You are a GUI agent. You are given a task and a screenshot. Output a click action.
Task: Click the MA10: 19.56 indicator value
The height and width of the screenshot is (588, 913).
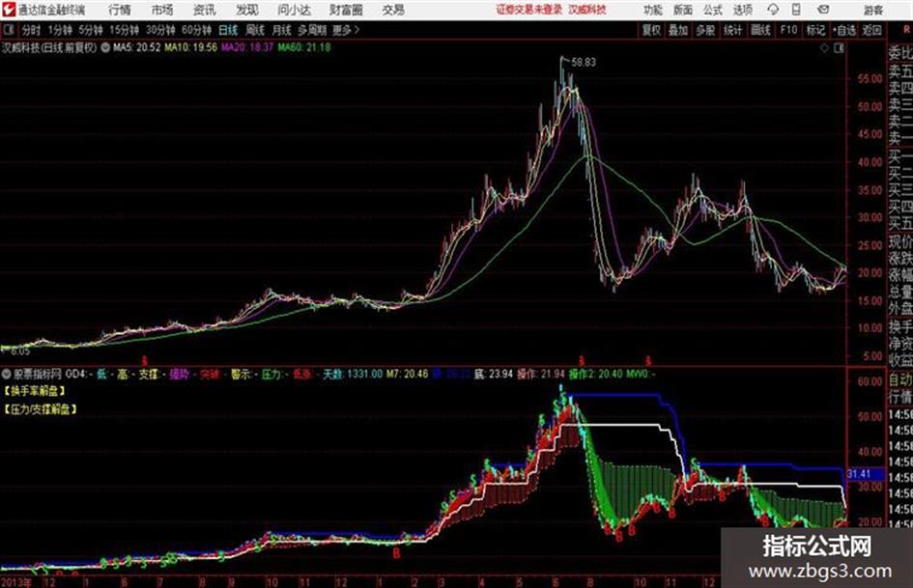[190, 47]
